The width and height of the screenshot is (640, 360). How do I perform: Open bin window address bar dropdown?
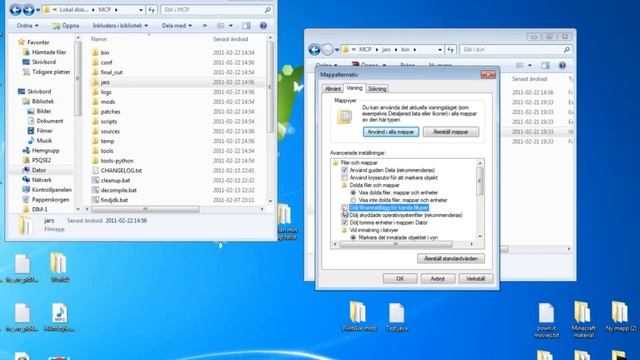click(x=440, y=50)
